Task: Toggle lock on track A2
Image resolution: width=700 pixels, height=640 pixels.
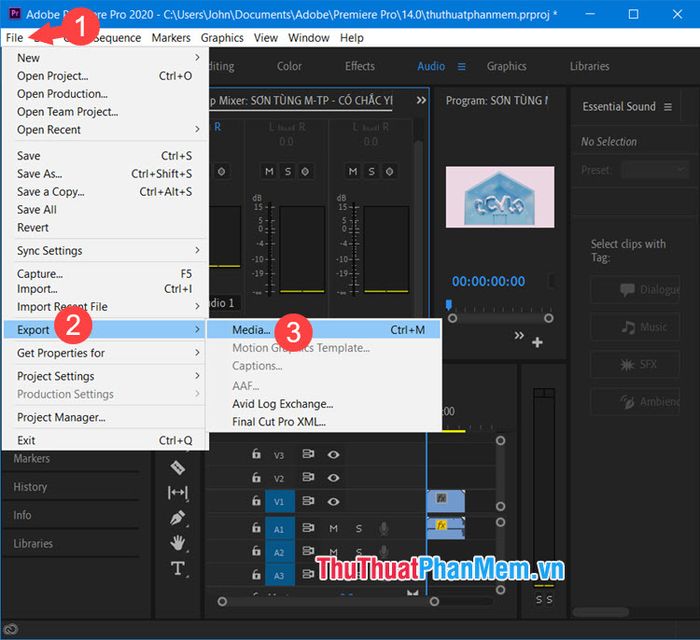Action: [x=256, y=551]
